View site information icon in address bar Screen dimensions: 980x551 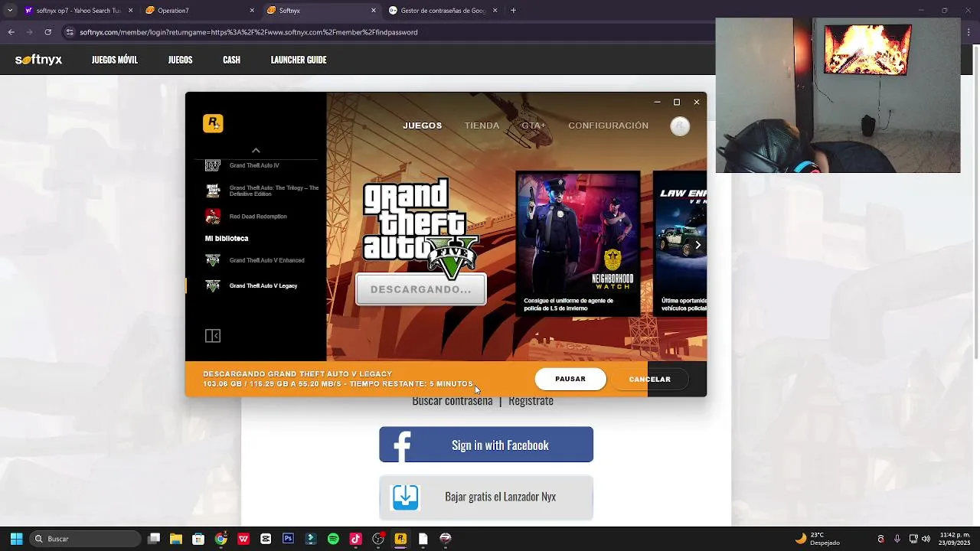pyautogui.click(x=70, y=32)
